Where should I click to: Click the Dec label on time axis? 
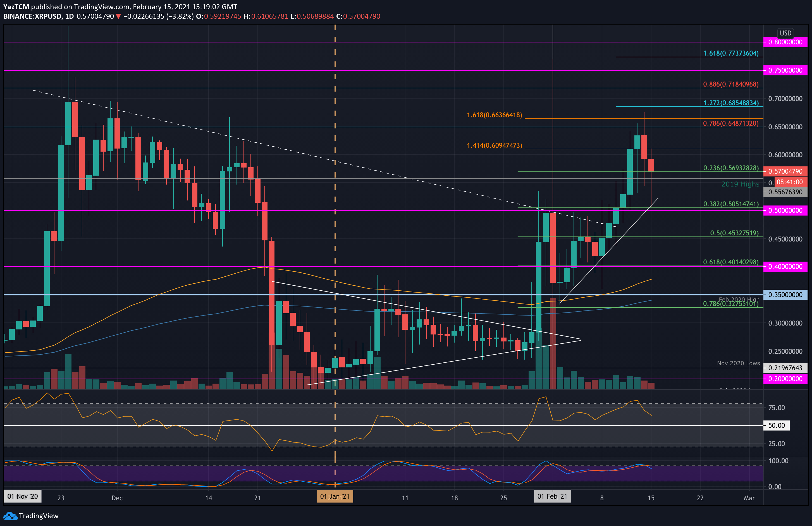[x=117, y=498]
